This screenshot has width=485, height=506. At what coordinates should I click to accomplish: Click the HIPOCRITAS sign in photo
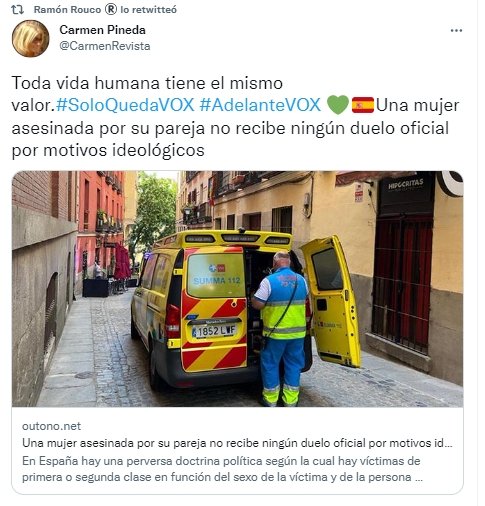(x=406, y=184)
